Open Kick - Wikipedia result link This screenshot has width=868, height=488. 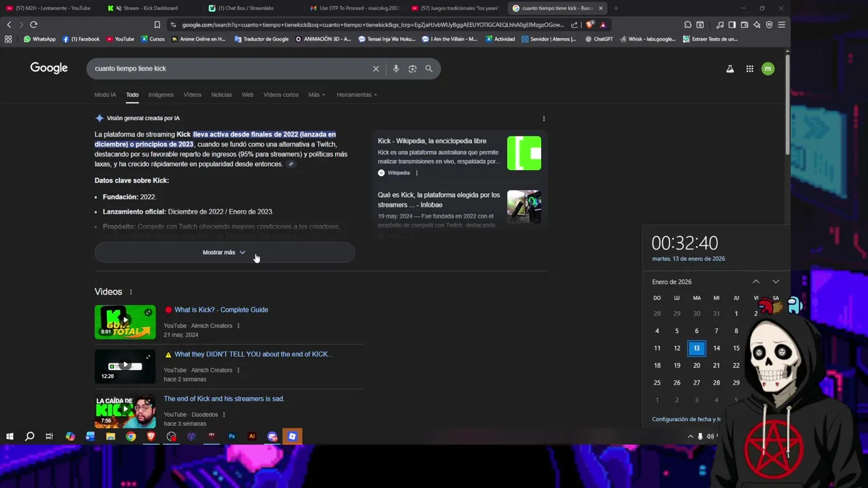pos(432,141)
